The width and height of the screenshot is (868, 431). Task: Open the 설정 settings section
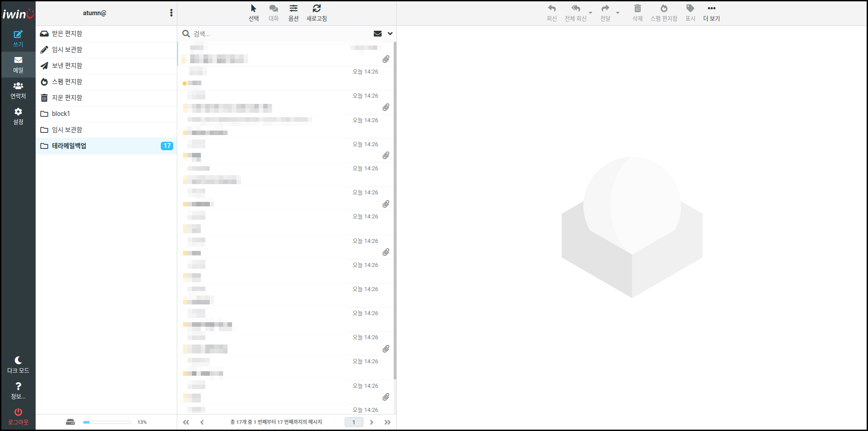coord(18,116)
